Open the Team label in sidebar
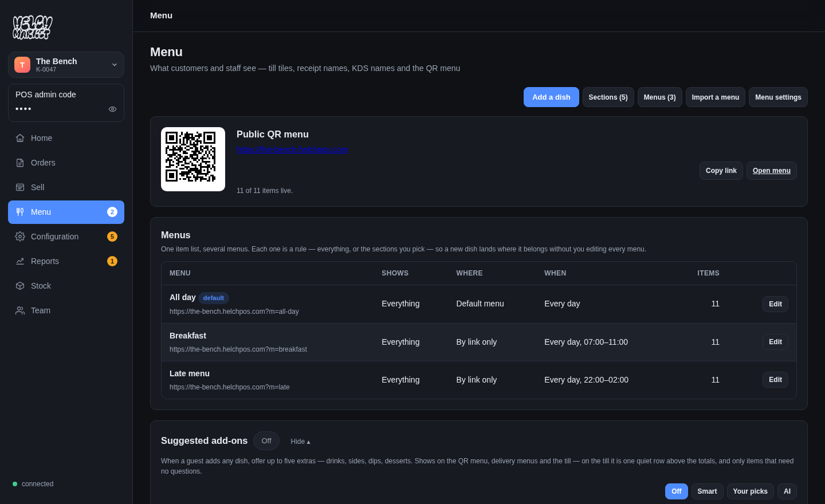The image size is (825, 504). coord(41,310)
